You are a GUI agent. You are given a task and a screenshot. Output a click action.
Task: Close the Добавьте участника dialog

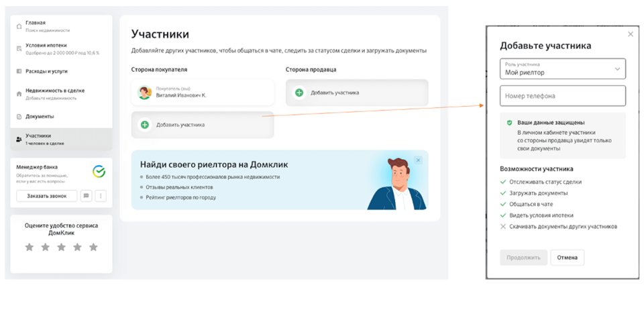click(x=630, y=34)
